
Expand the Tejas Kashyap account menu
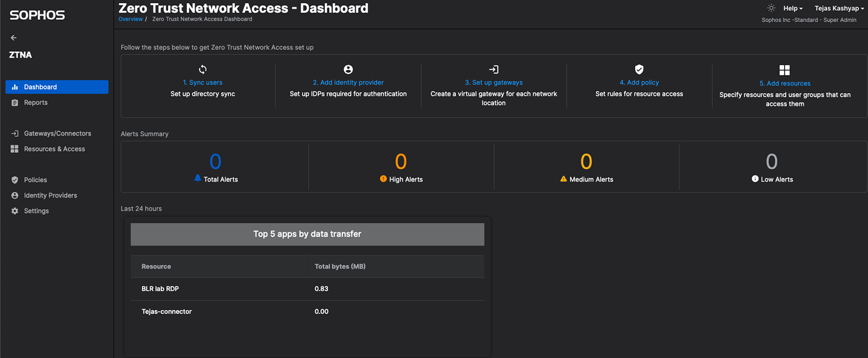(x=839, y=9)
